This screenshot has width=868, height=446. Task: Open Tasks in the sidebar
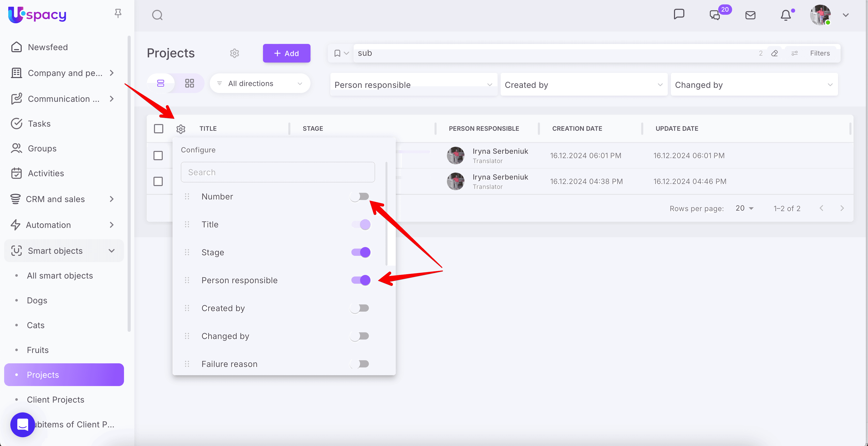39,124
